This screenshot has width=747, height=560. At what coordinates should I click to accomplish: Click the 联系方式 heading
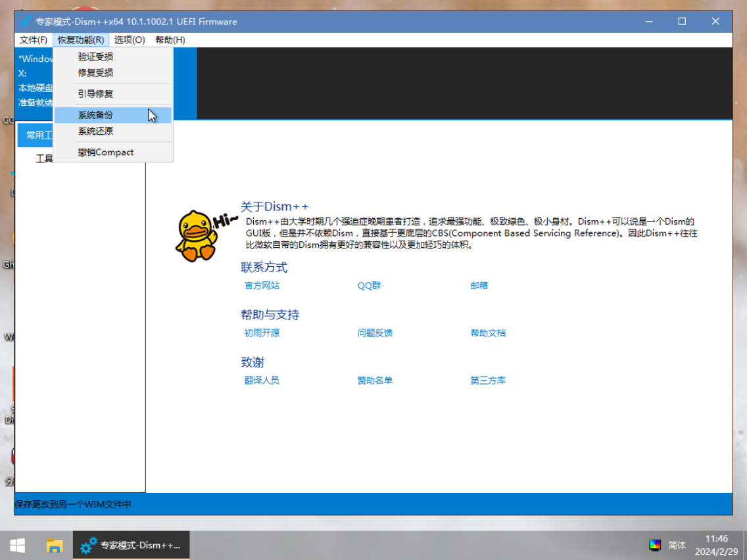point(264,268)
